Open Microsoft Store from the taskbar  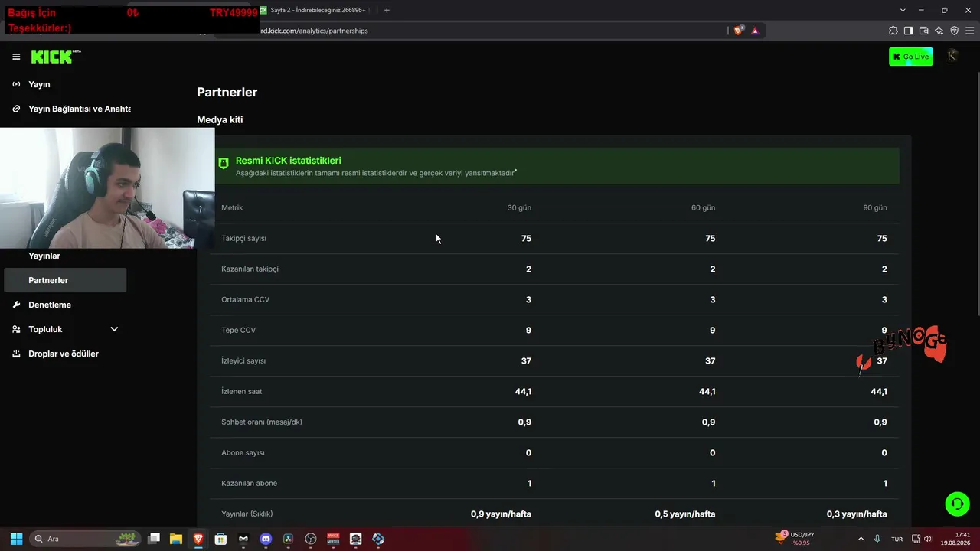click(x=220, y=539)
